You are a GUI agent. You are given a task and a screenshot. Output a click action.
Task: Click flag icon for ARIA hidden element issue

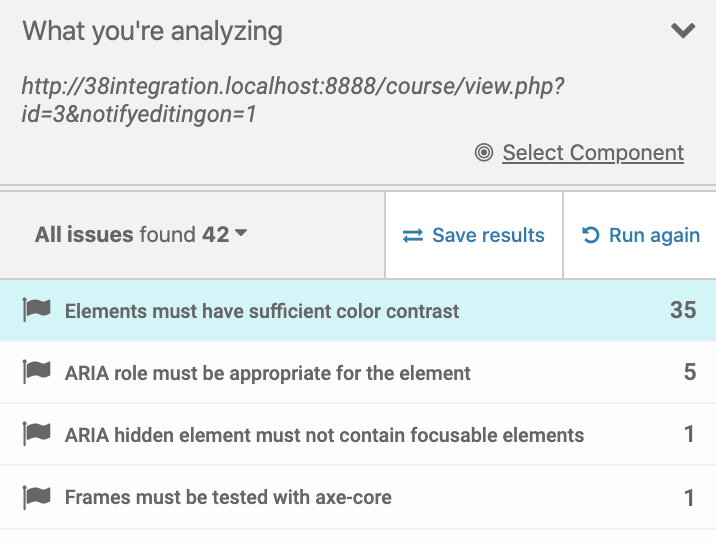pyautogui.click(x=37, y=434)
